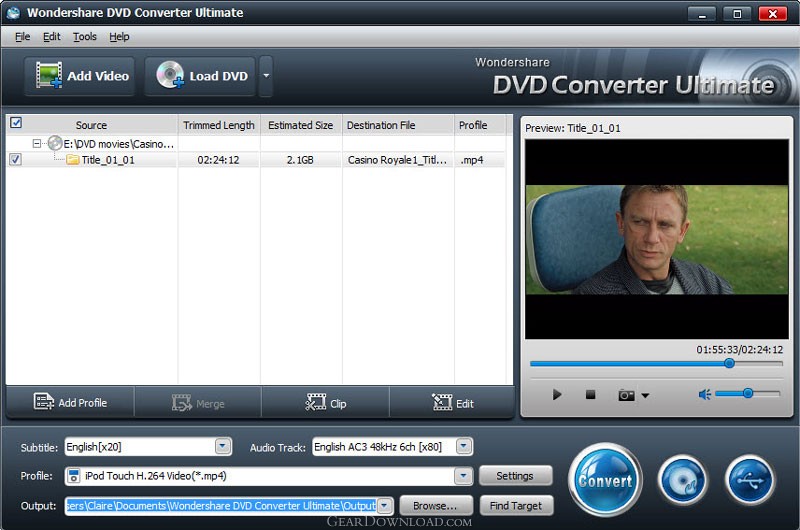
Task: Click the Add Profile button
Action: tap(70, 402)
